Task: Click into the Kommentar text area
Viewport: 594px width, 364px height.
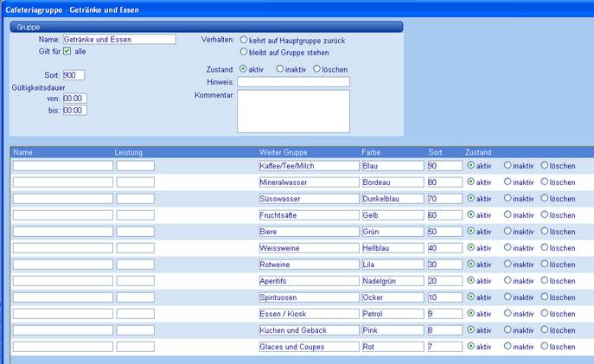Action: click(293, 111)
